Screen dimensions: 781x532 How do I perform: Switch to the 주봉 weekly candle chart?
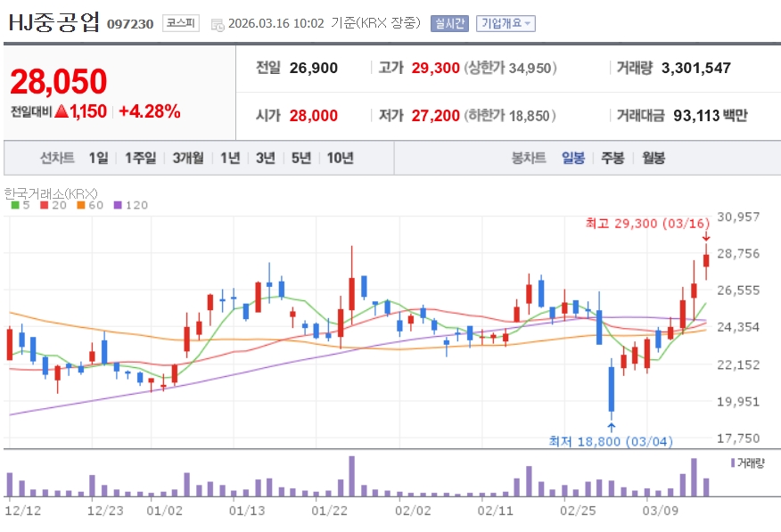pos(612,158)
